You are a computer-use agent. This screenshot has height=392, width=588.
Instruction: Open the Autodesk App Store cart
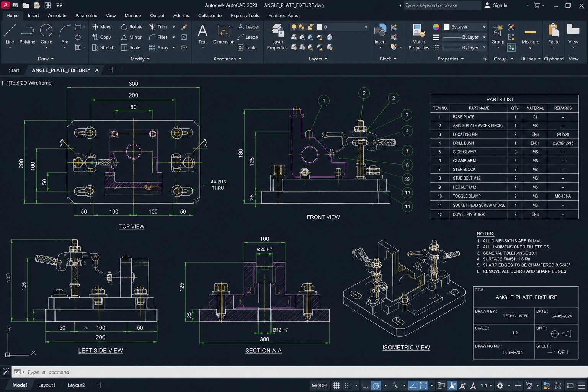(537, 5)
